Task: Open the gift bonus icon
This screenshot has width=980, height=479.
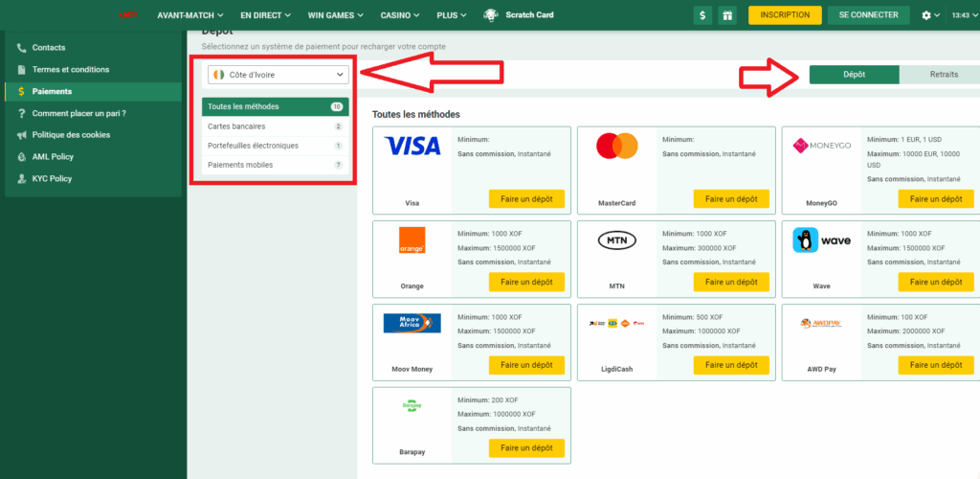Action: click(x=727, y=15)
